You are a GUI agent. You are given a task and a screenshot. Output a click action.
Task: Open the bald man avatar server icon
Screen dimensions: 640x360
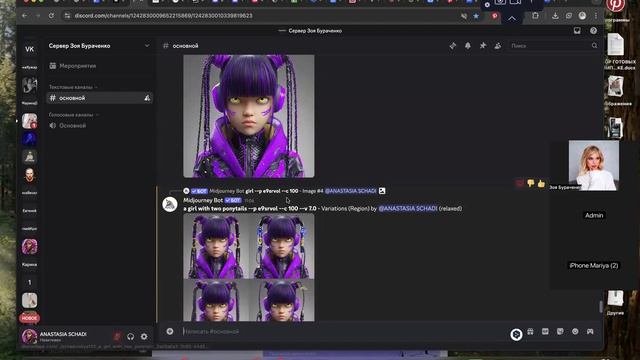(29, 175)
